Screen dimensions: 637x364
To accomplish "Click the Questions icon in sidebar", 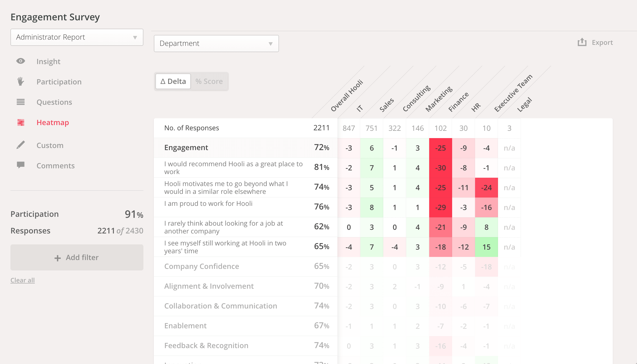I will [21, 102].
